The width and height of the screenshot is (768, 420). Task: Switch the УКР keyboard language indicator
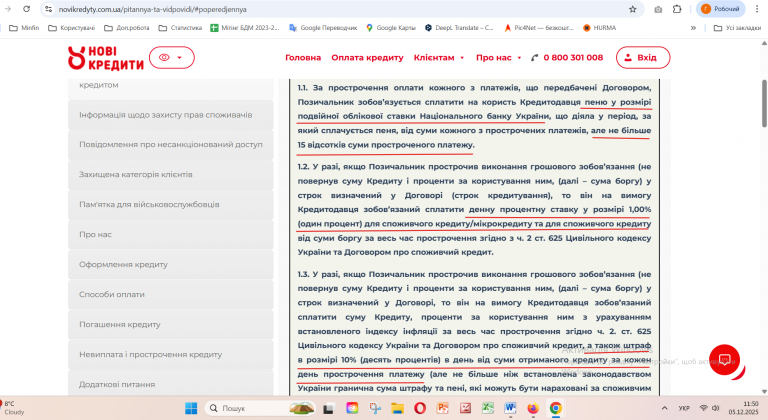[684, 408]
